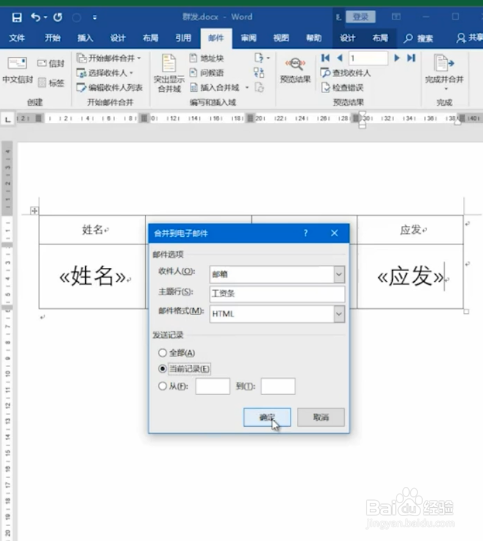Go to next record arrow

tap(397, 58)
